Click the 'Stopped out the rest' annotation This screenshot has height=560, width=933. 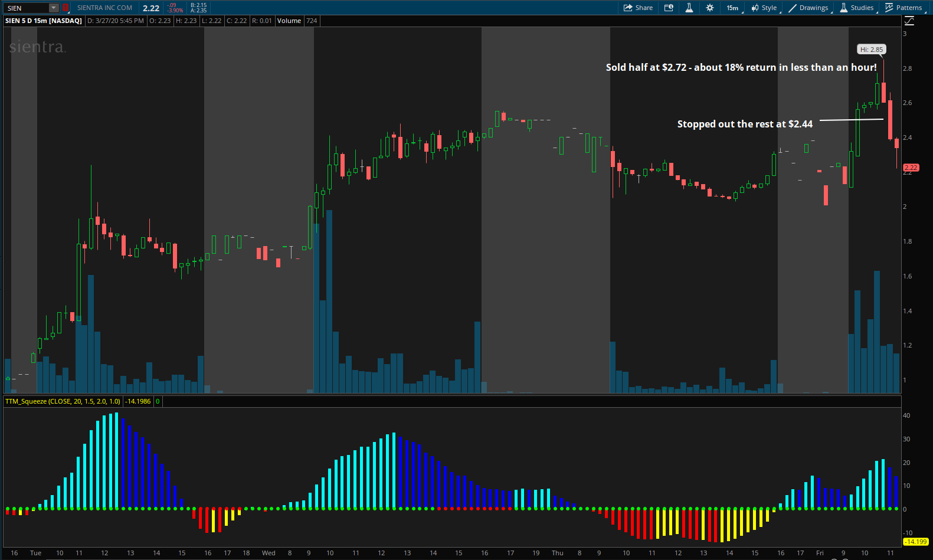745,124
